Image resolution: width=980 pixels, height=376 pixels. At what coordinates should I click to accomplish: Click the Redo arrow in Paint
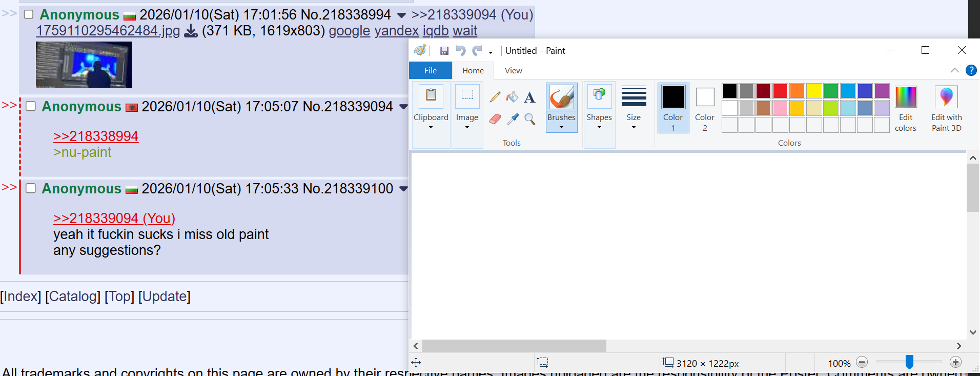pyautogui.click(x=477, y=50)
